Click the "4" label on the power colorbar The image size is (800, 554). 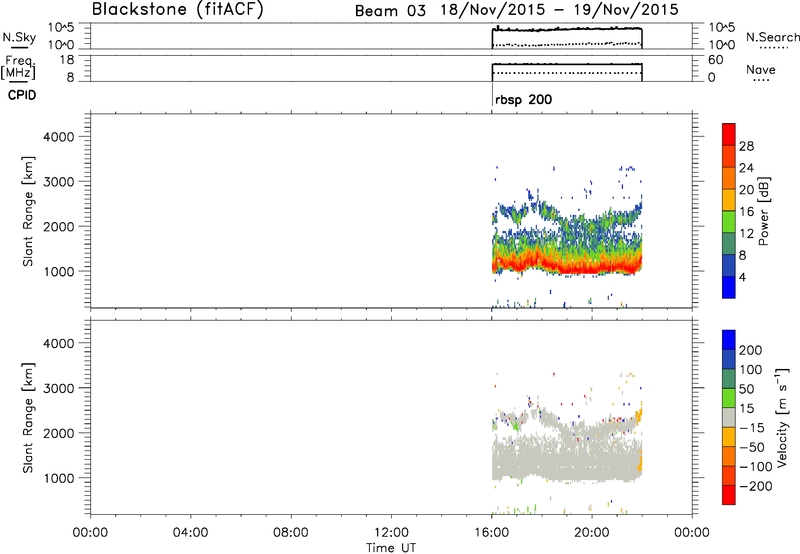click(742, 277)
